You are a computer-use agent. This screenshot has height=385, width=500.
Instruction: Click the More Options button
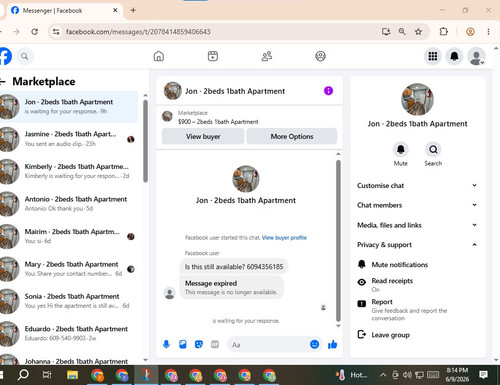click(292, 136)
